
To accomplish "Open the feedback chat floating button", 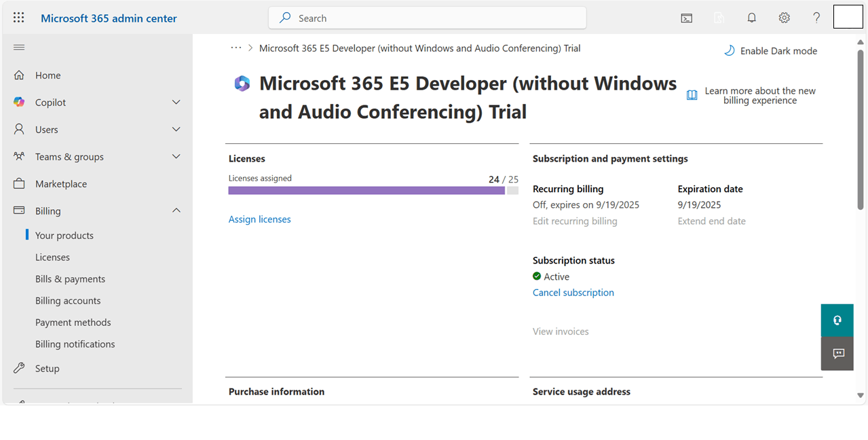I will pos(837,353).
